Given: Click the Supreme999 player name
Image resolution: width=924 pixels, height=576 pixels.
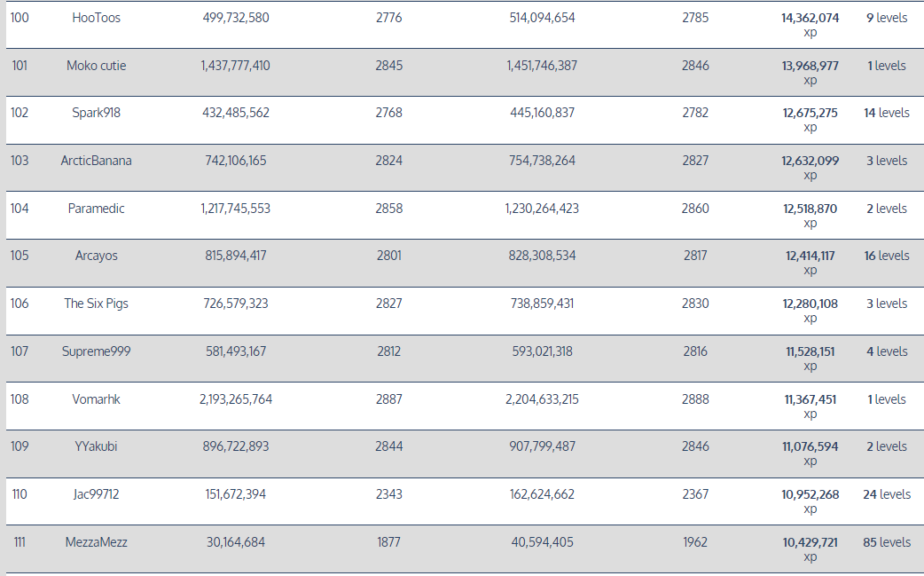Looking at the screenshot, I should 96,351.
